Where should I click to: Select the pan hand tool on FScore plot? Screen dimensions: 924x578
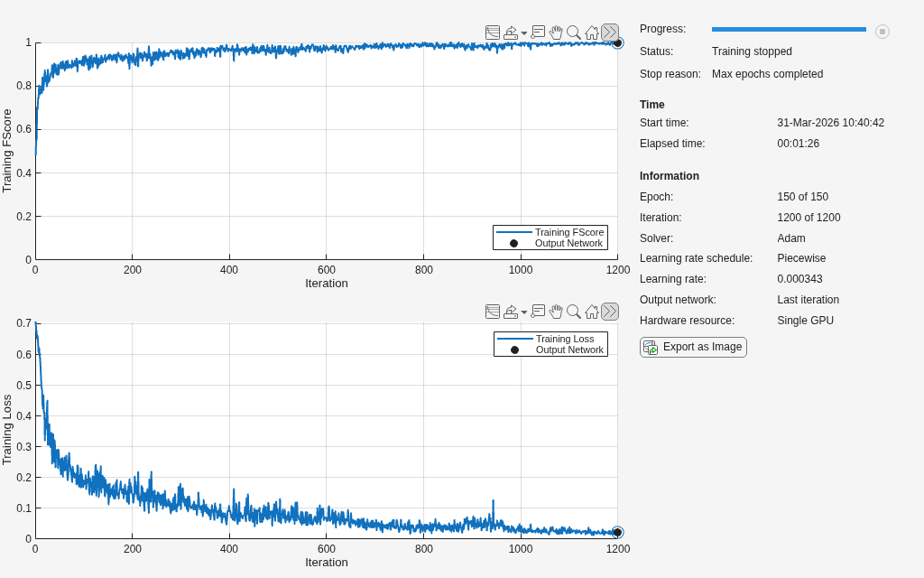tap(556, 33)
